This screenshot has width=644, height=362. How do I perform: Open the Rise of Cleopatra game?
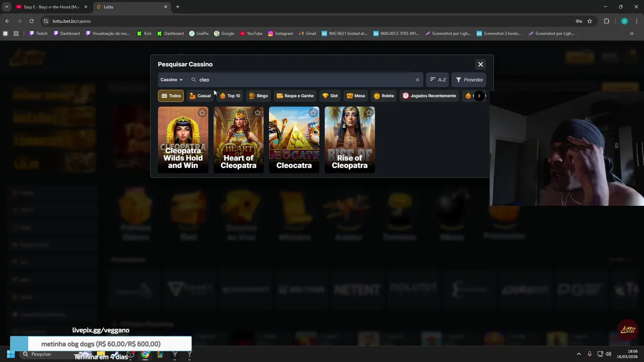pos(350,140)
